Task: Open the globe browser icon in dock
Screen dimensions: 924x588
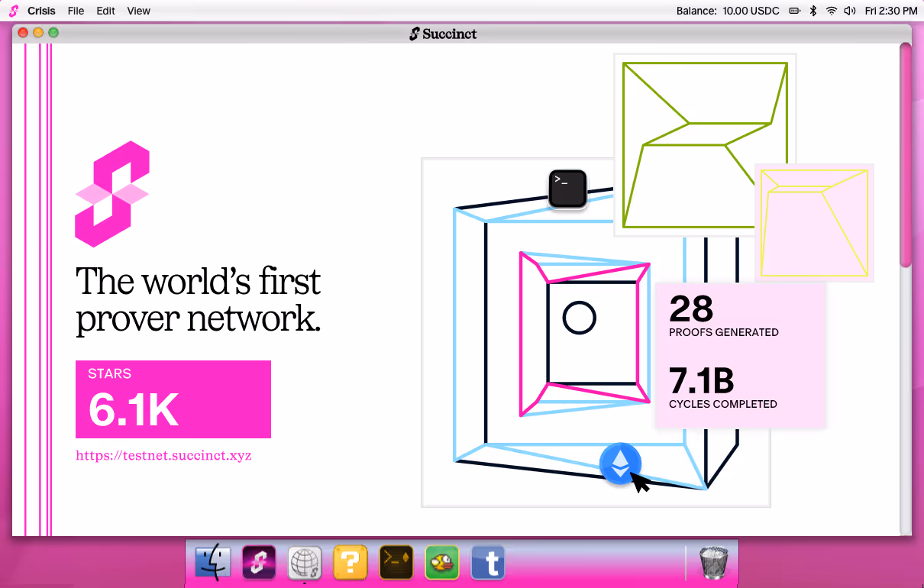Action: 305,564
